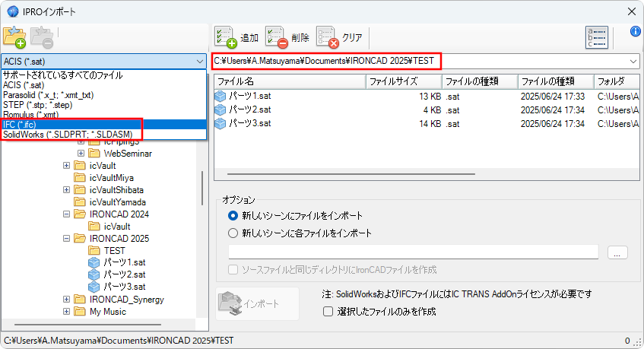This screenshot has width=644, height=349.
Task: Check ソースファイルと同じディレクトリ checkbox
Action: pos(233,270)
